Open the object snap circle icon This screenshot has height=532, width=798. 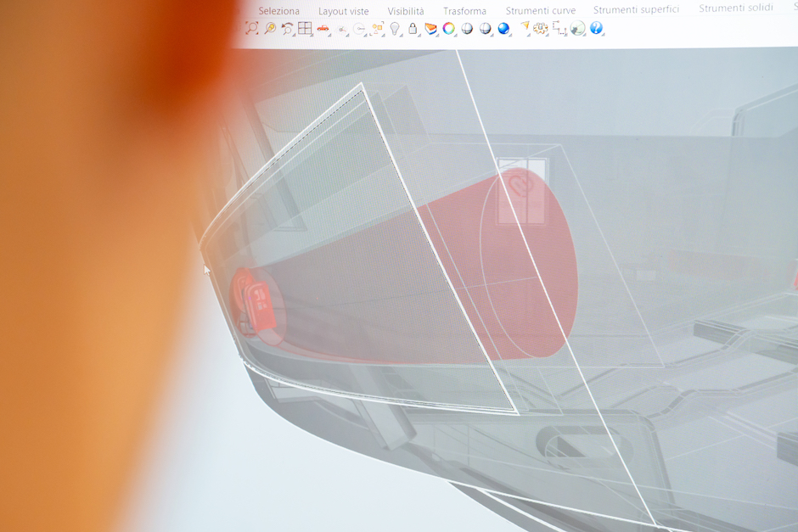[x=359, y=29]
